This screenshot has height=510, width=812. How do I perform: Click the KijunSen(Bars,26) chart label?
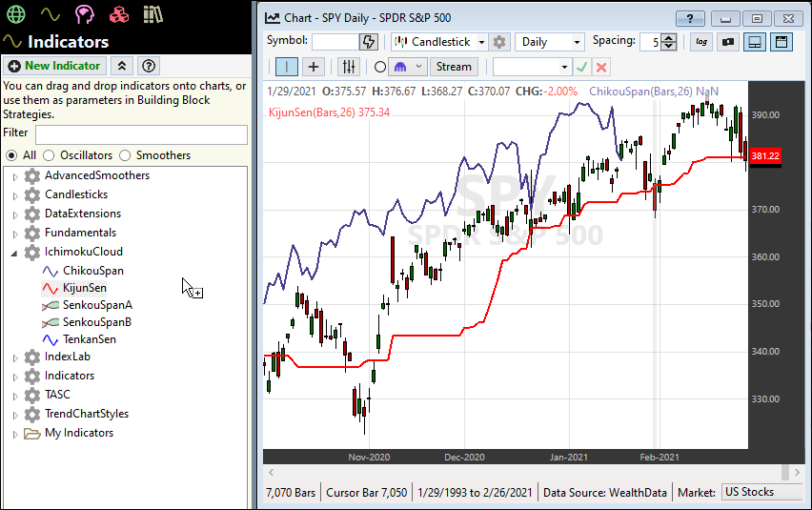point(329,112)
